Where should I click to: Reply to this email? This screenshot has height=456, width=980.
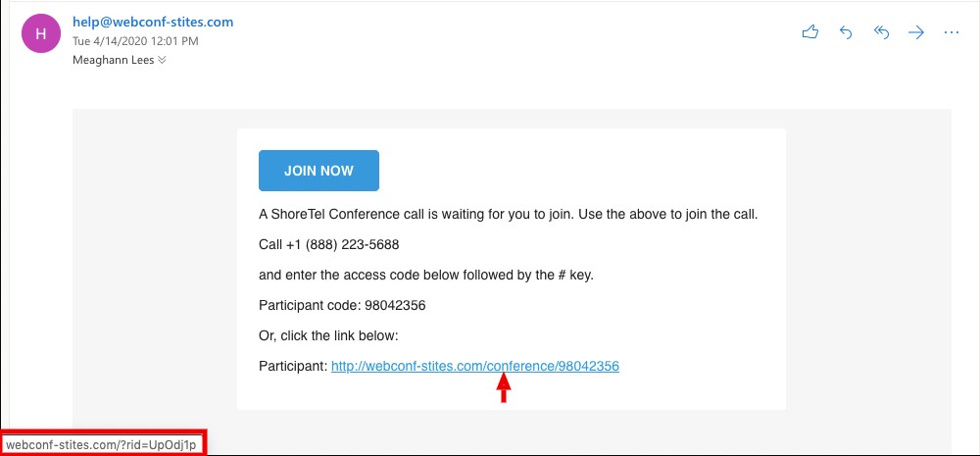pyautogui.click(x=846, y=32)
